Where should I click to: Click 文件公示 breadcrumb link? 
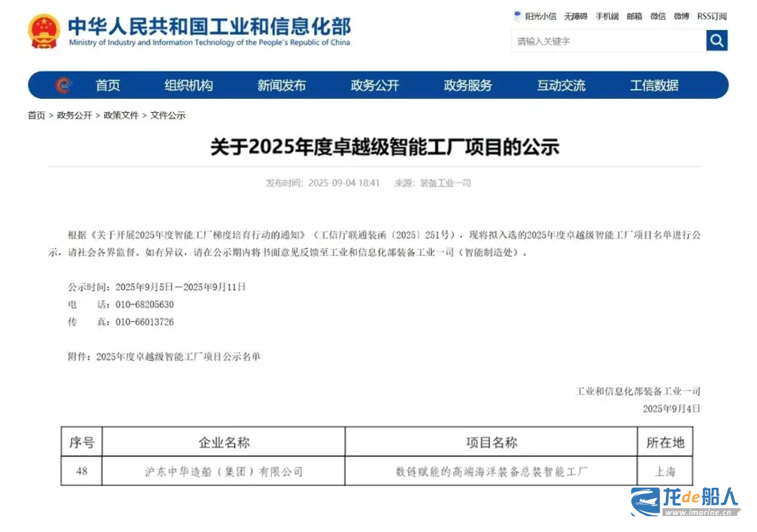click(168, 116)
